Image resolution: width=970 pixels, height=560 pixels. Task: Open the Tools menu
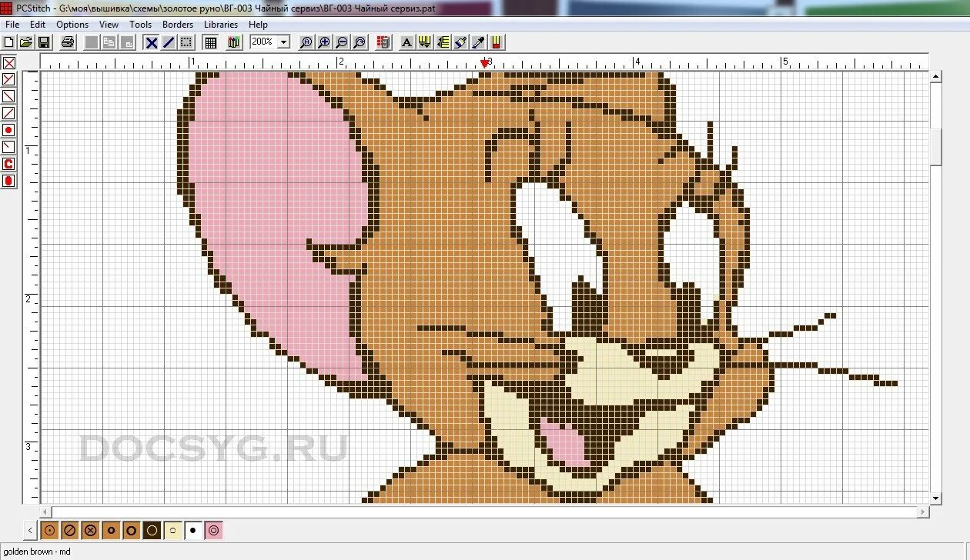pos(141,25)
